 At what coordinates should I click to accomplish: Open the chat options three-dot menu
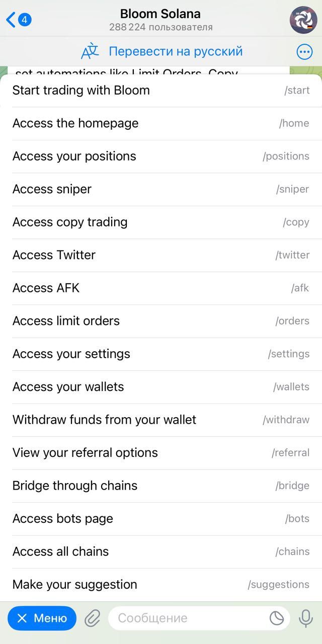304,51
